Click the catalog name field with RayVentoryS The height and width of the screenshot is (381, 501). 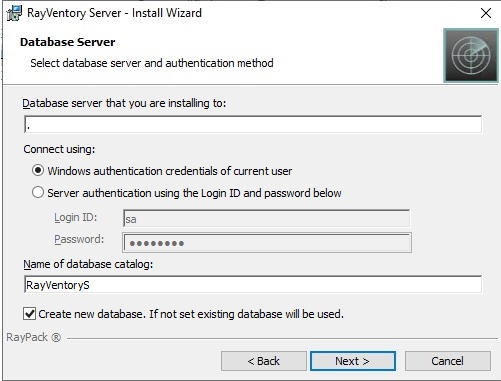253,284
